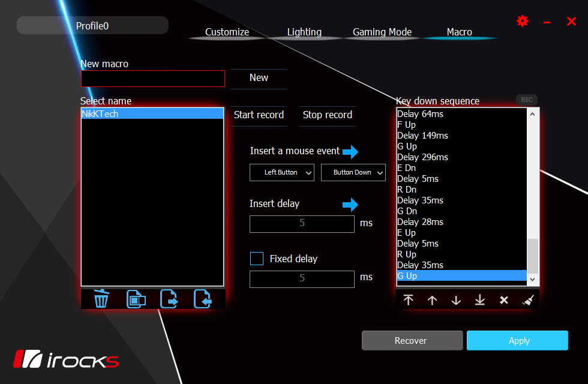This screenshot has height=384, width=588.
Task: Click the sequence list scroll down arrow
Action: coord(533,280)
